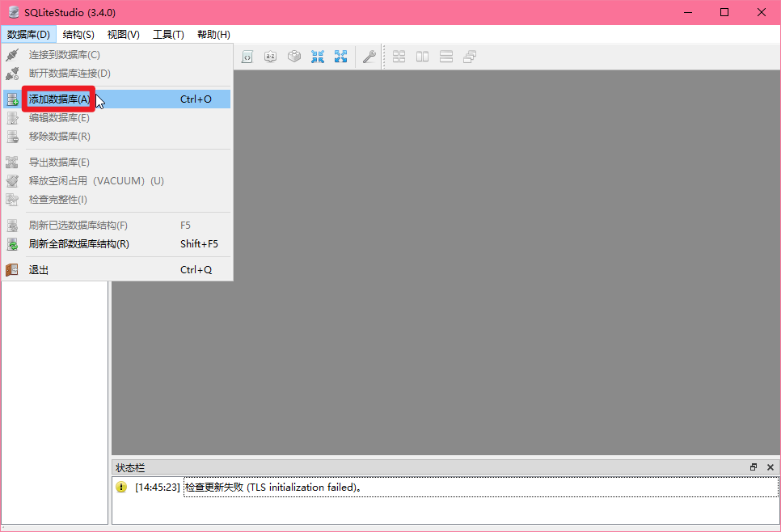Click the SQLiteStudio title bar app icon
Image resolution: width=781 pixels, height=532 pixels.
click(14, 12)
